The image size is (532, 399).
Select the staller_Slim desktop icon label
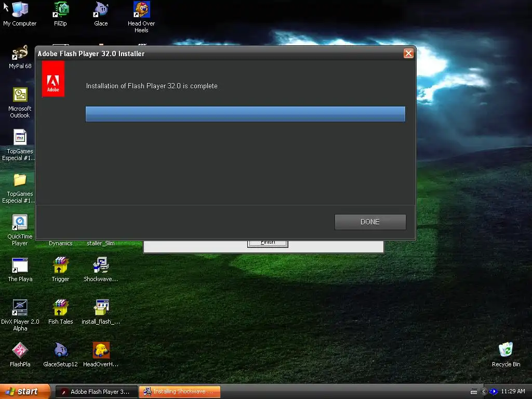click(x=101, y=243)
